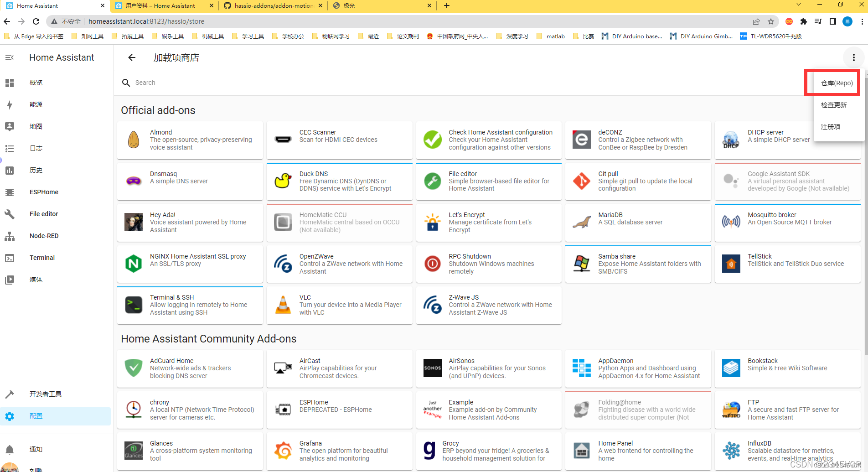Open the Let's Encrypt add-on card
Image resolution: width=868 pixels, height=472 pixels.
(489, 223)
